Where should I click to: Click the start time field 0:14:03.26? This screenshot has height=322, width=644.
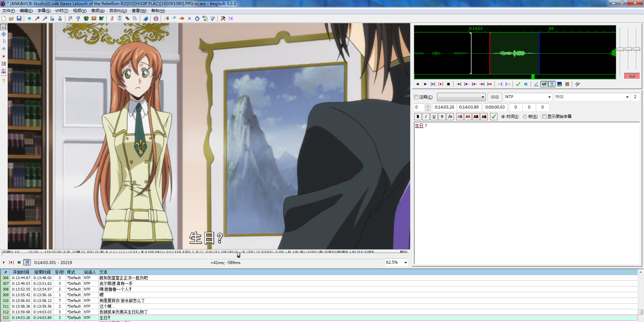point(444,107)
